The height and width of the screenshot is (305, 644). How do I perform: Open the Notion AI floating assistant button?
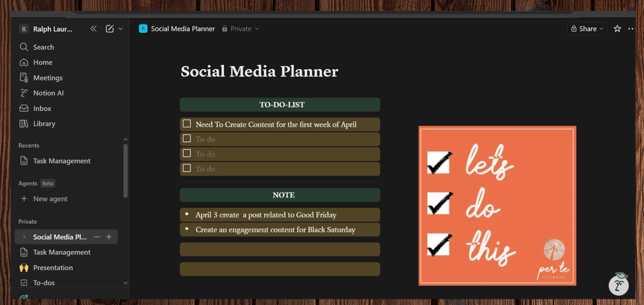619,285
